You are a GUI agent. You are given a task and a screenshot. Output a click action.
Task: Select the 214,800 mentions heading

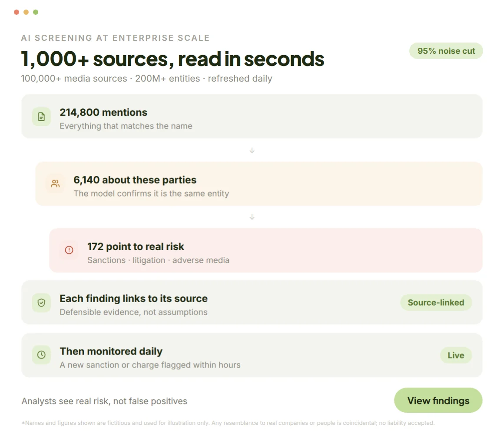103,112
